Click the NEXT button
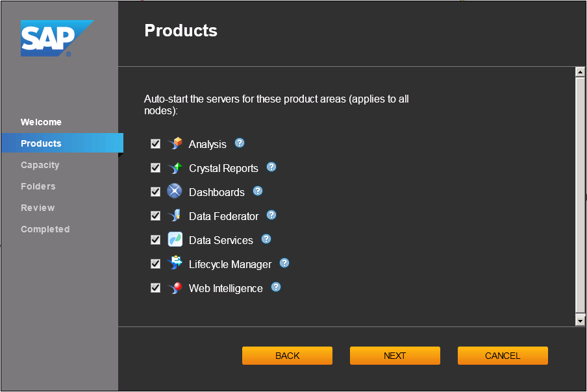The width and height of the screenshot is (587, 392). coord(395,356)
